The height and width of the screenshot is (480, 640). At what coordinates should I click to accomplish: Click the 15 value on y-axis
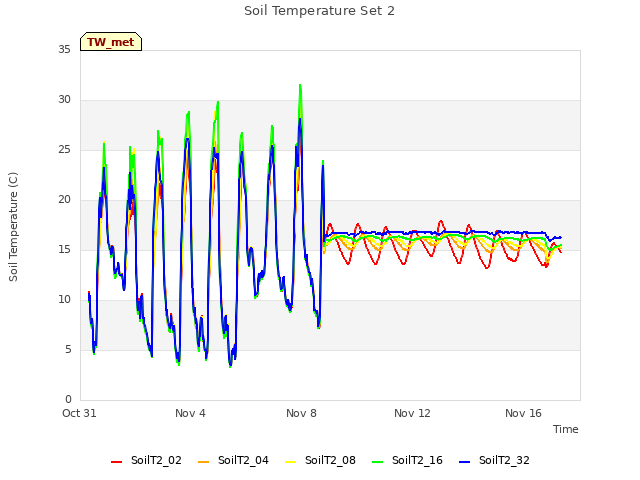coord(64,250)
